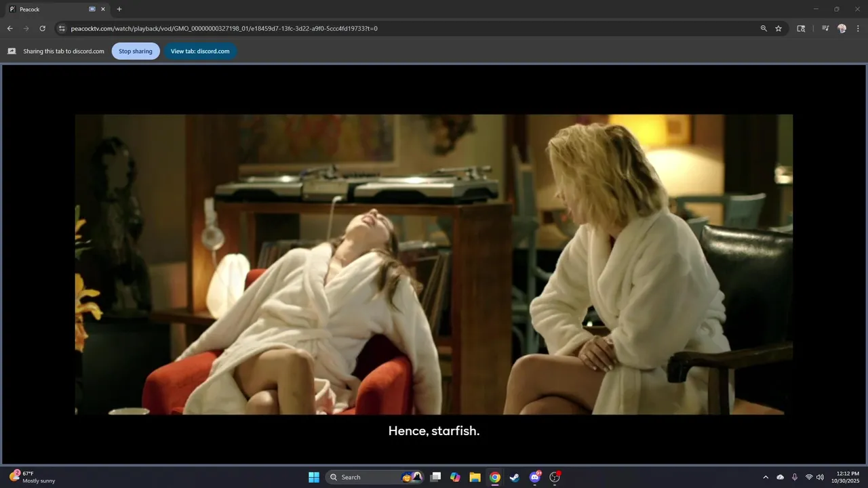
Task: View site information icon in address bar
Action: click(x=62, y=28)
